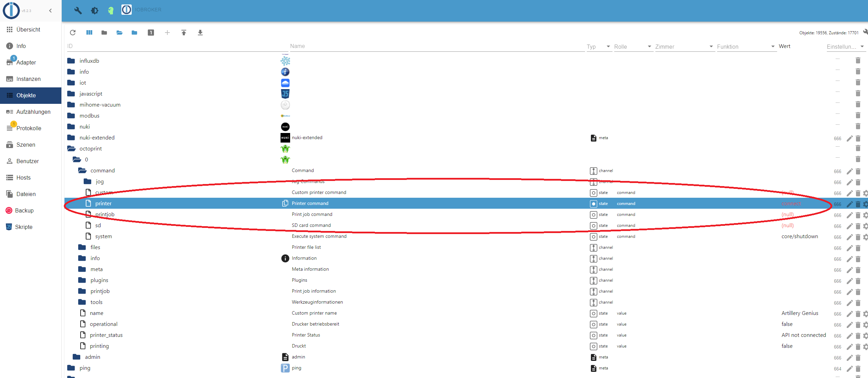Viewport: 868px width, 378px height.
Task: Open the wrench system settings icon
Action: tap(78, 10)
